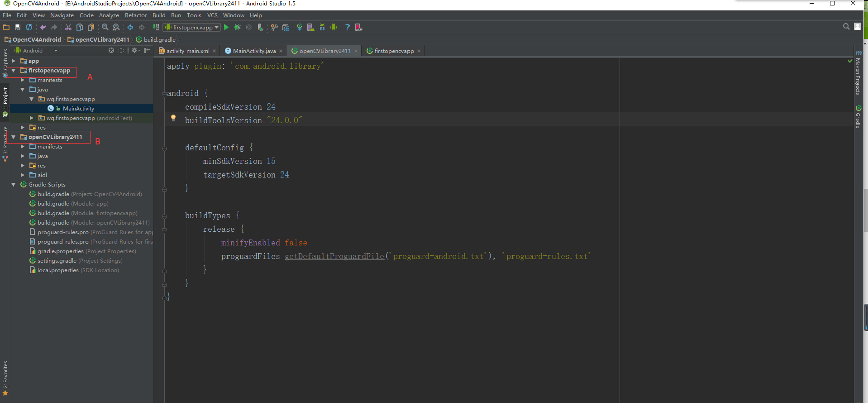Close the openCVLibrary2411 editor tab

pyautogui.click(x=356, y=51)
